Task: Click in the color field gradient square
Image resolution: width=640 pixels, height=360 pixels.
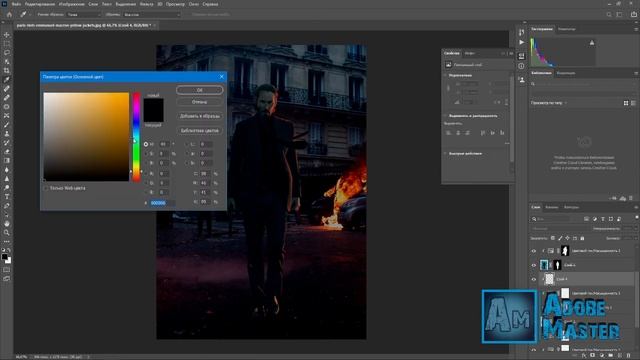Action: click(x=86, y=137)
